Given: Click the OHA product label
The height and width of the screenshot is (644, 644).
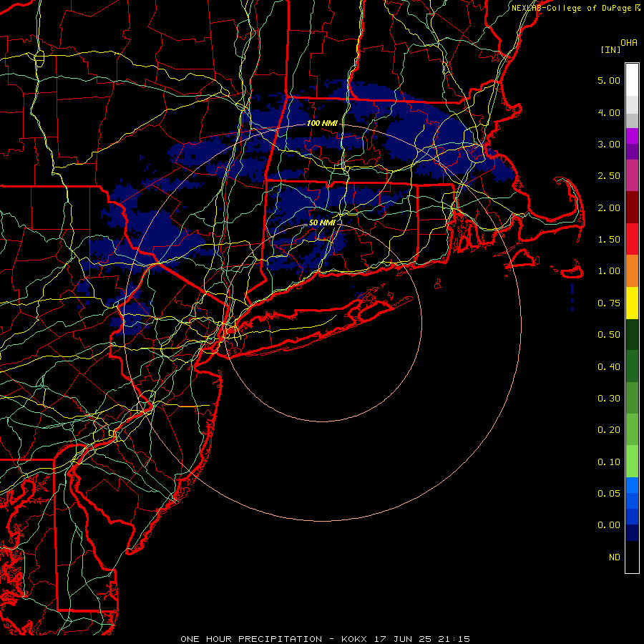Looking at the screenshot, I should coord(629,42).
